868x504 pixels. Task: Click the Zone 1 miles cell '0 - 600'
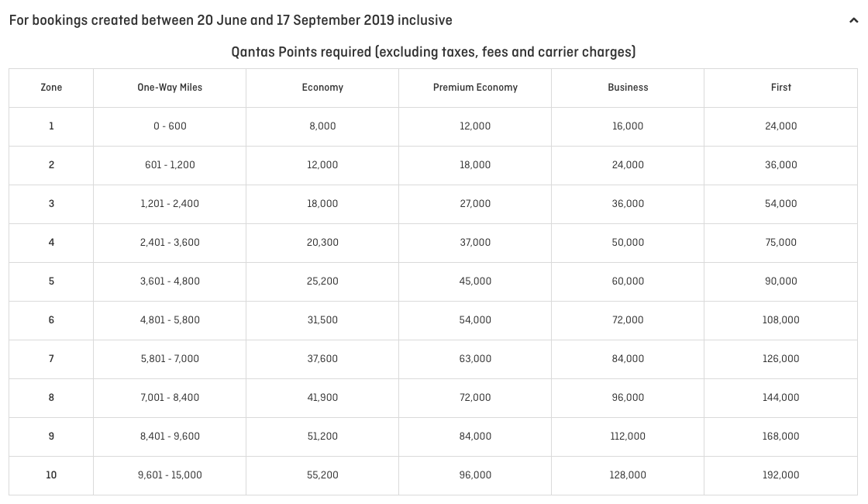pos(170,126)
